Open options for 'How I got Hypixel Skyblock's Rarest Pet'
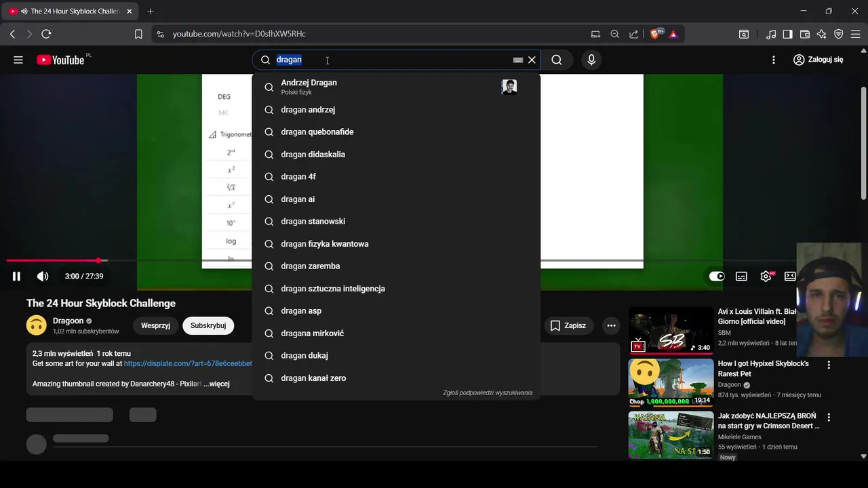The image size is (868, 488). (829, 365)
